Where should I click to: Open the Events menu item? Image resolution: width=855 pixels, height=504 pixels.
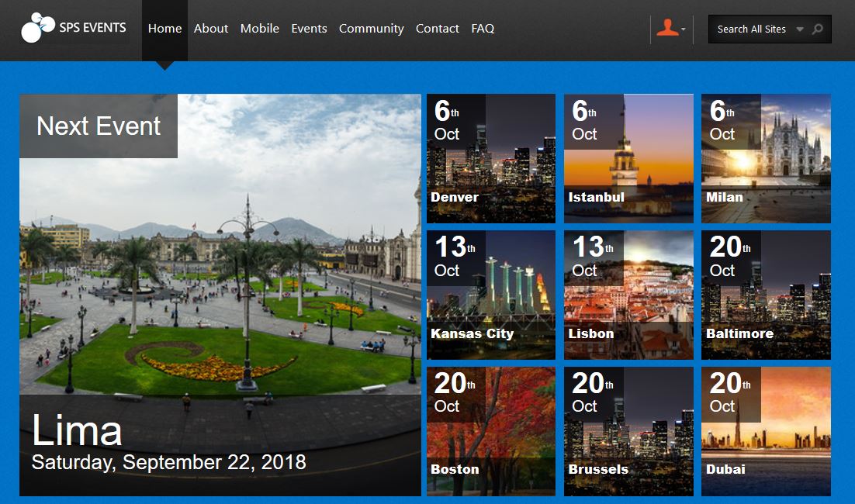click(x=309, y=29)
